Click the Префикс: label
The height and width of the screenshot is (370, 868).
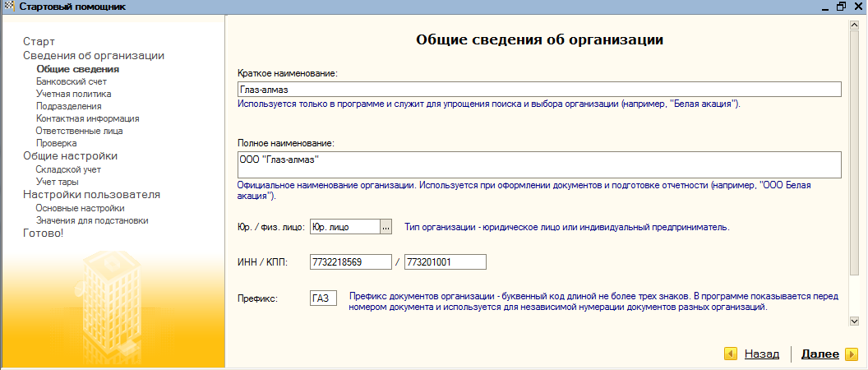coord(256,298)
